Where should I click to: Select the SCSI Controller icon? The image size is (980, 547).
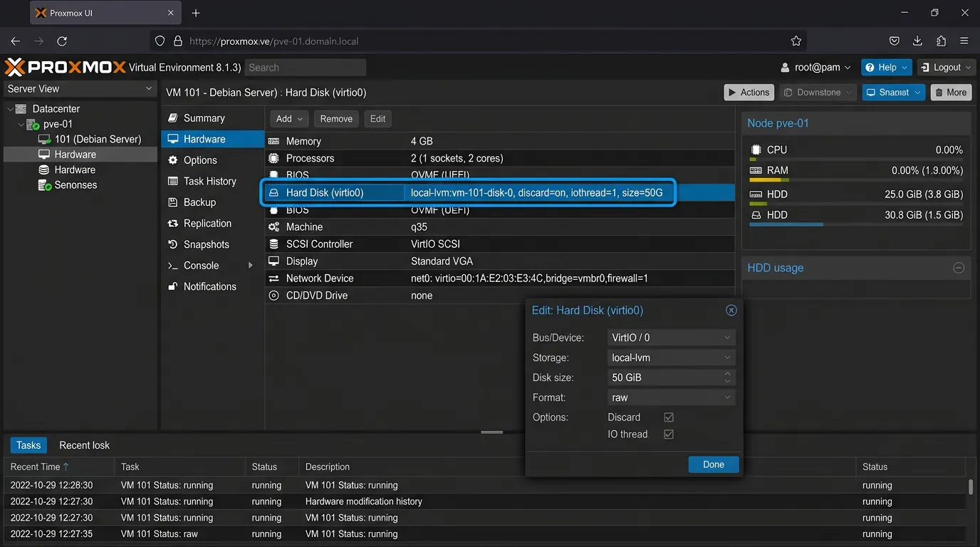(x=273, y=244)
